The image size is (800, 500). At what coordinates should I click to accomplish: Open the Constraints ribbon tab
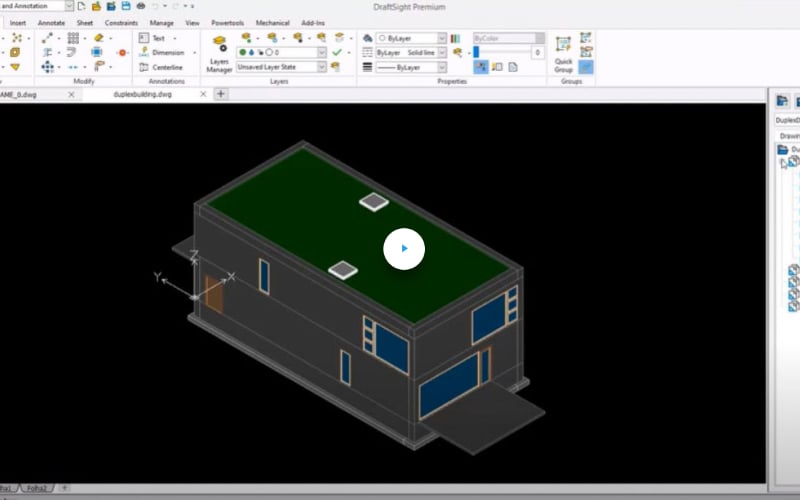click(121, 23)
